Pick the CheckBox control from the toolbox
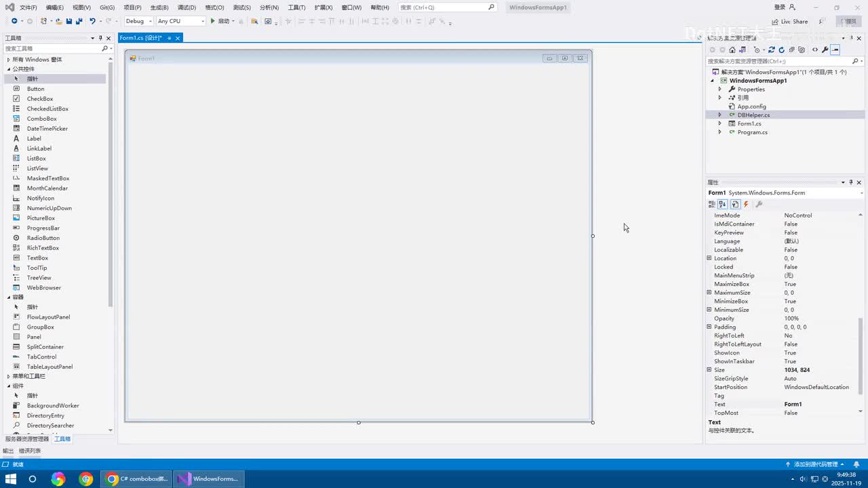 click(x=39, y=99)
